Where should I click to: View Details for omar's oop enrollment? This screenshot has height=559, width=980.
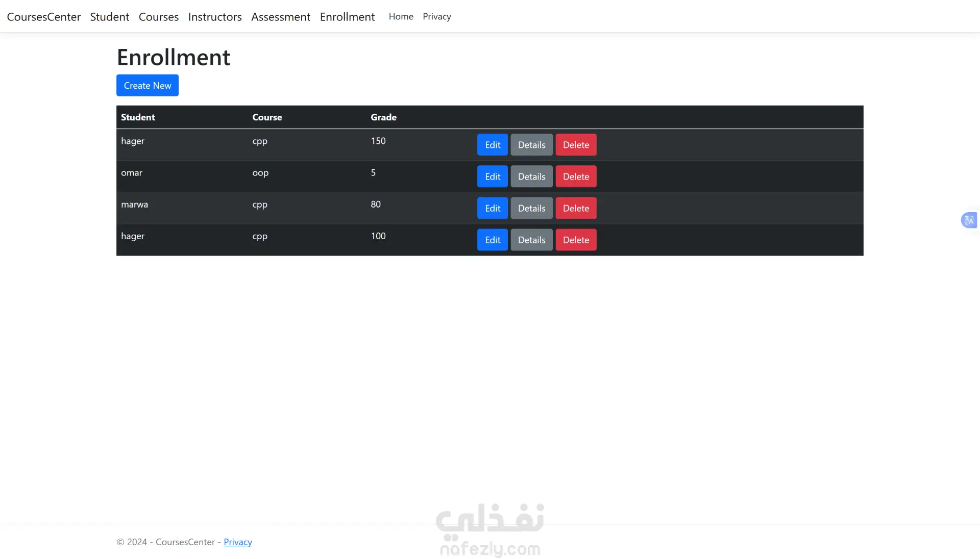(x=531, y=176)
